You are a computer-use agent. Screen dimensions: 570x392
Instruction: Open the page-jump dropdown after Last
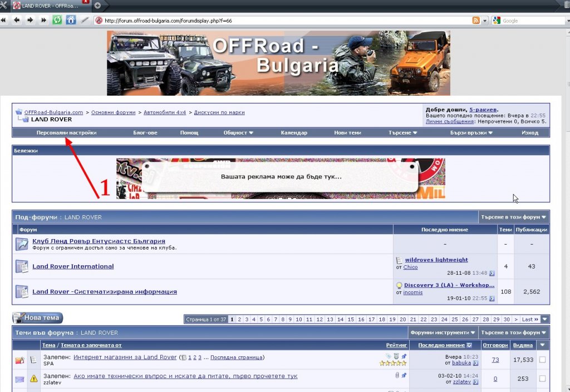(x=544, y=319)
